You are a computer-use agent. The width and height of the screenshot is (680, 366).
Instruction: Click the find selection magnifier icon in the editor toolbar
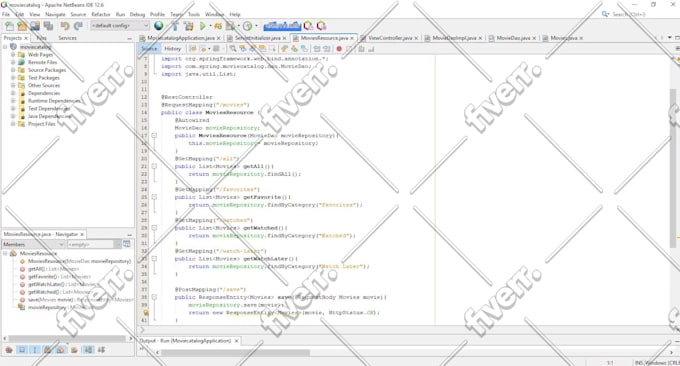click(233, 49)
